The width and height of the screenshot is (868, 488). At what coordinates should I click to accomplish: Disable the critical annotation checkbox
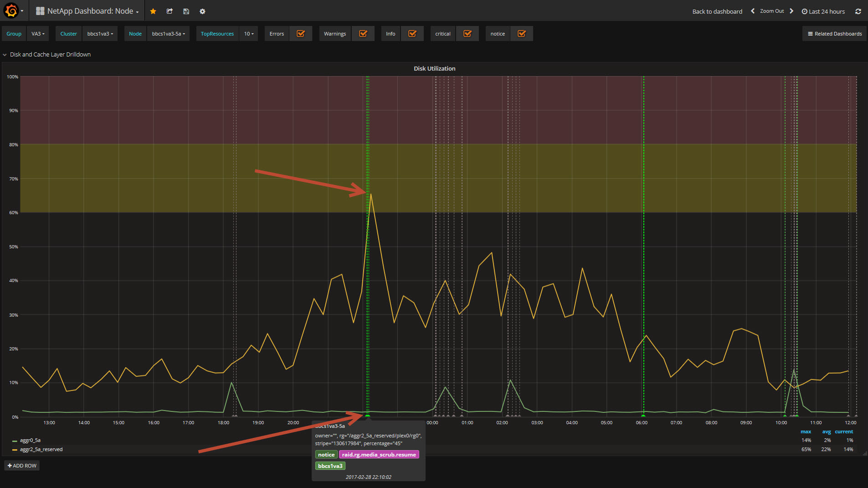coord(467,34)
